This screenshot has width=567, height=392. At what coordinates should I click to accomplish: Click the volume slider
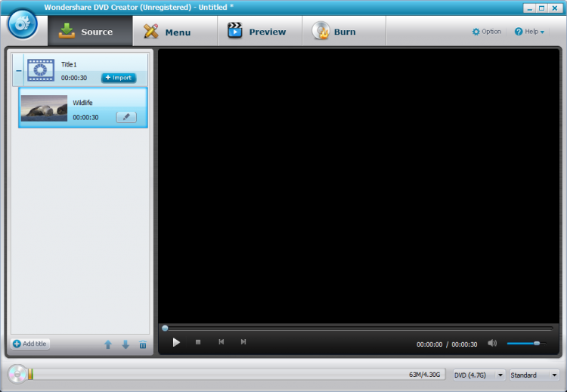[526, 344]
